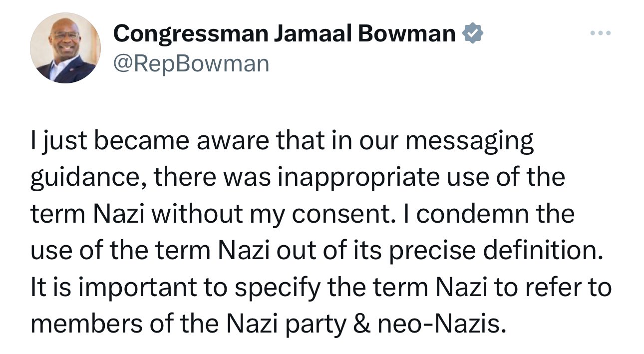Open the three-dot more options menu
This screenshot has height=354, width=644.
(600, 33)
